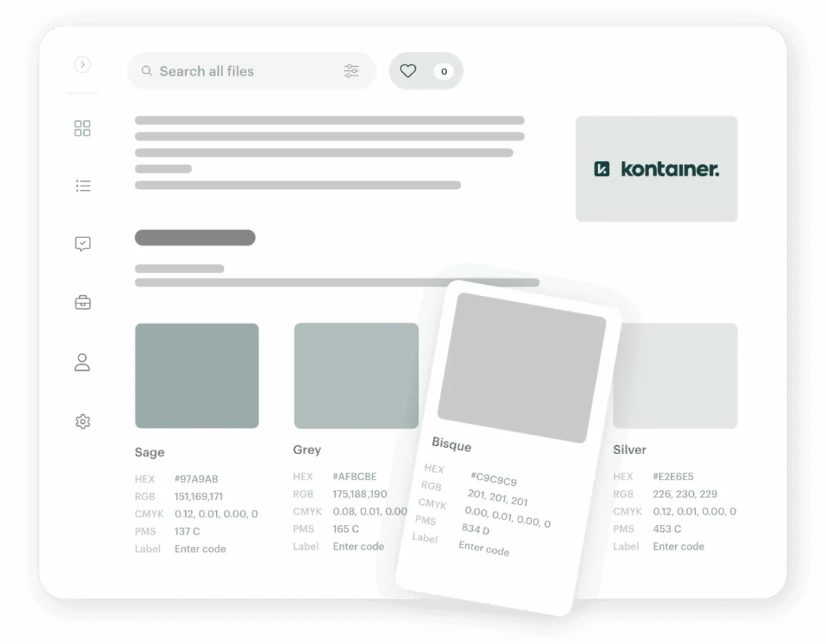Click PMS value 453 C
This screenshot has width=826, height=644.
pyautogui.click(x=667, y=528)
